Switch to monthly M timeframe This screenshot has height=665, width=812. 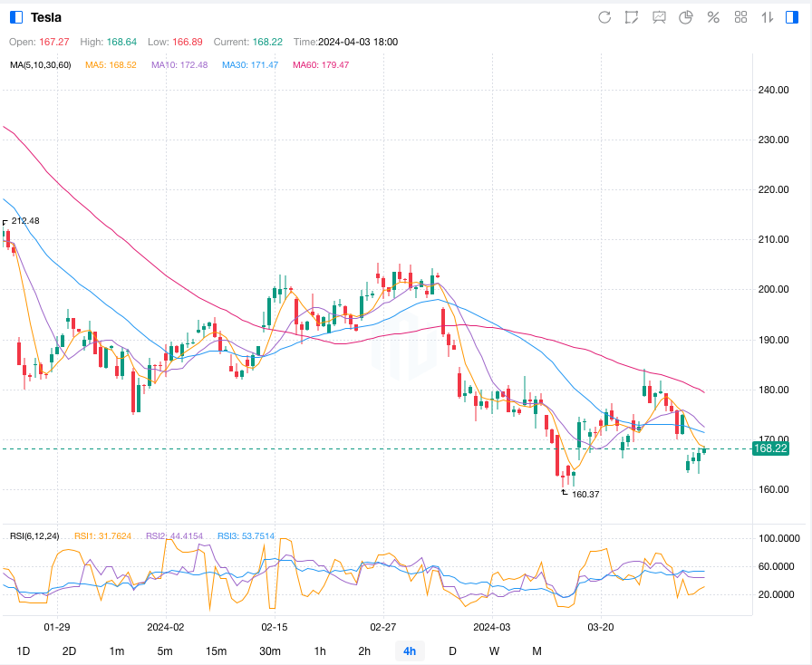pyautogui.click(x=536, y=651)
